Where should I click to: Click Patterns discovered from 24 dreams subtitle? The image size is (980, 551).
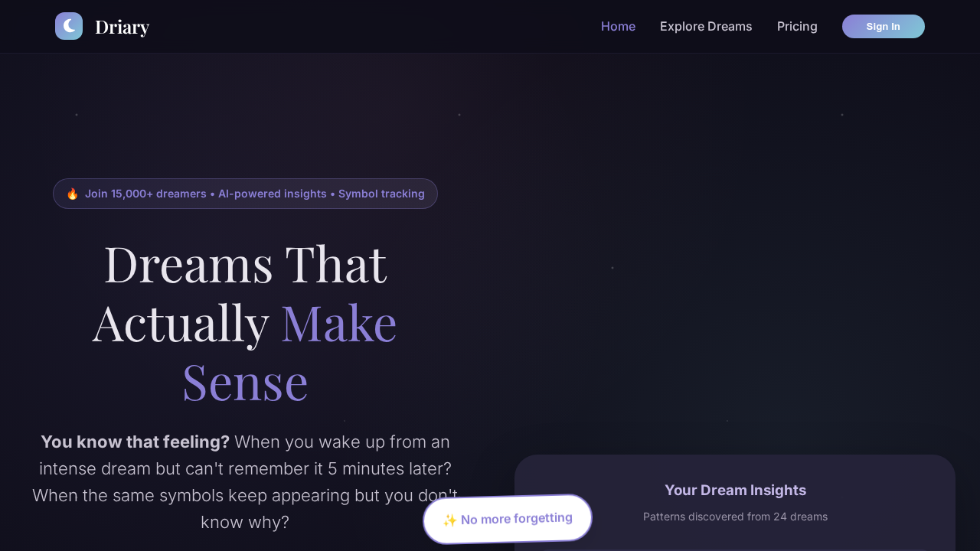tap(735, 517)
